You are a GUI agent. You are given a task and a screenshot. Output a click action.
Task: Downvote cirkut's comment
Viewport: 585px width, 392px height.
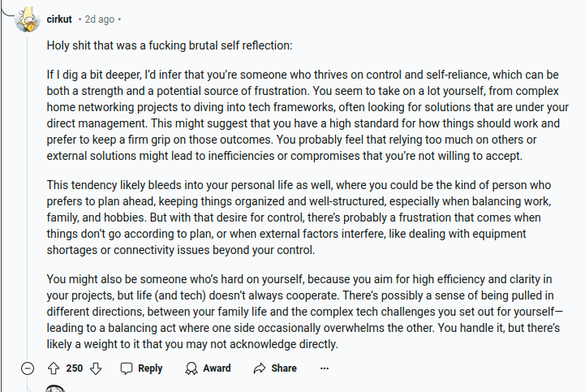(x=96, y=368)
